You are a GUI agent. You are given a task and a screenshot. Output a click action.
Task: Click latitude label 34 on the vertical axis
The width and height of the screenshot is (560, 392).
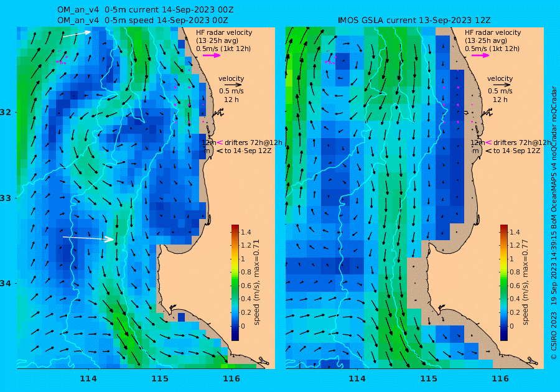coord(6,283)
